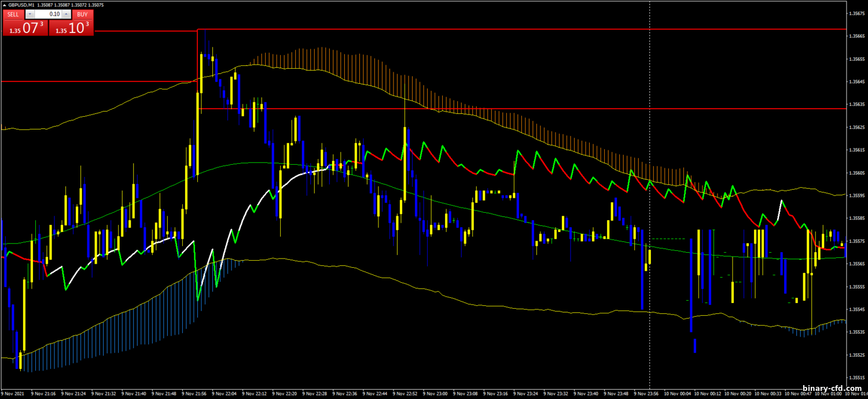Click the 10 Nov 00:04 time label
The width and height of the screenshot is (868, 399).
tap(677, 394)
